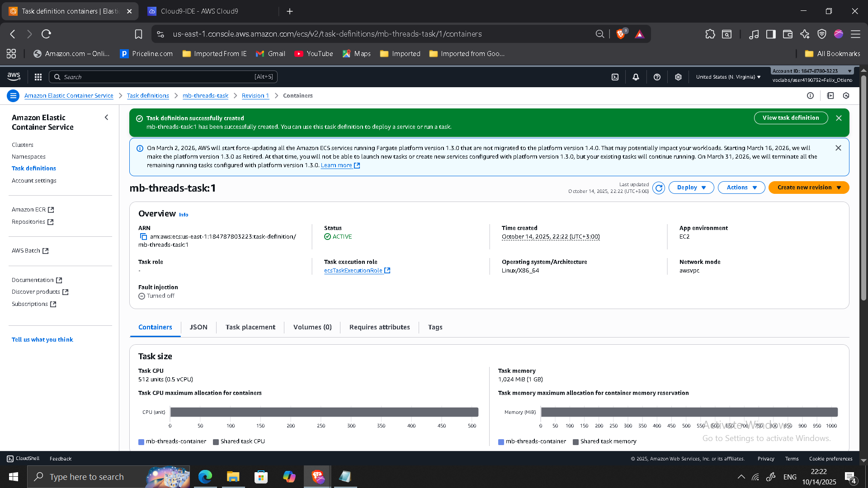
Task: Switch to the Tags tab
Action: tap(435, 327)
